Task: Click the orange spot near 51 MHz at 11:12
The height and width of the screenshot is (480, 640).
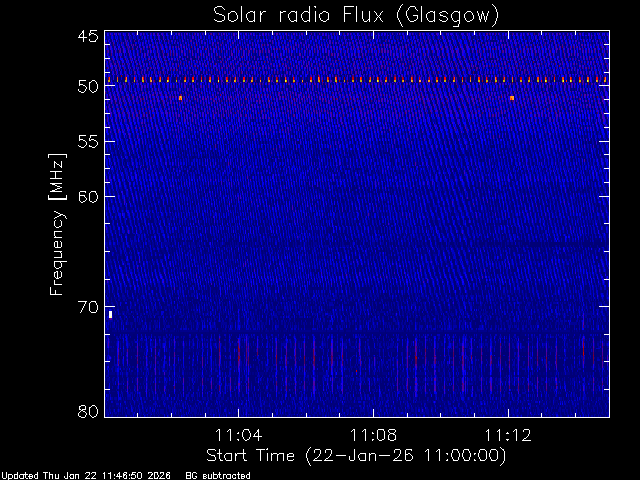Action: click(x=512, y=98)
